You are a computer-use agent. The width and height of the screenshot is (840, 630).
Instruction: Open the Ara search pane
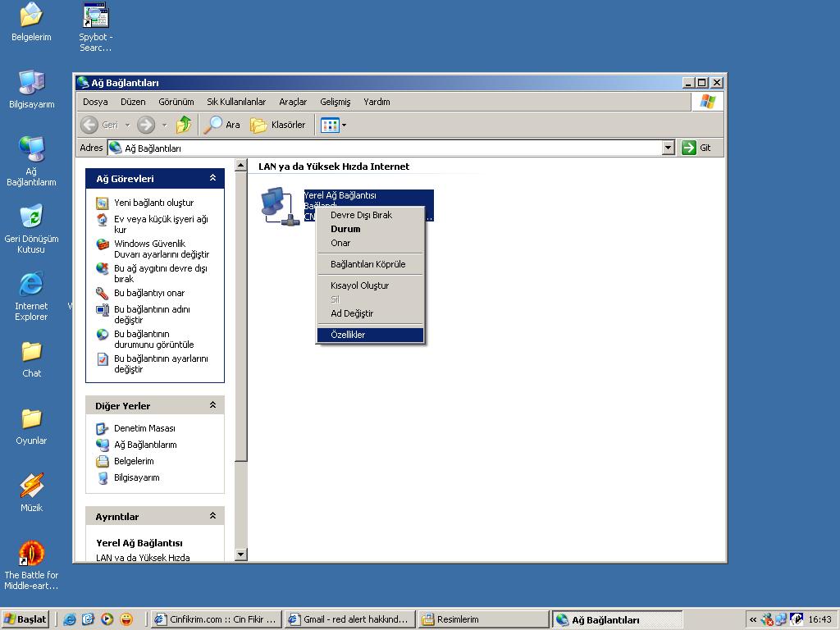[221, 125]
